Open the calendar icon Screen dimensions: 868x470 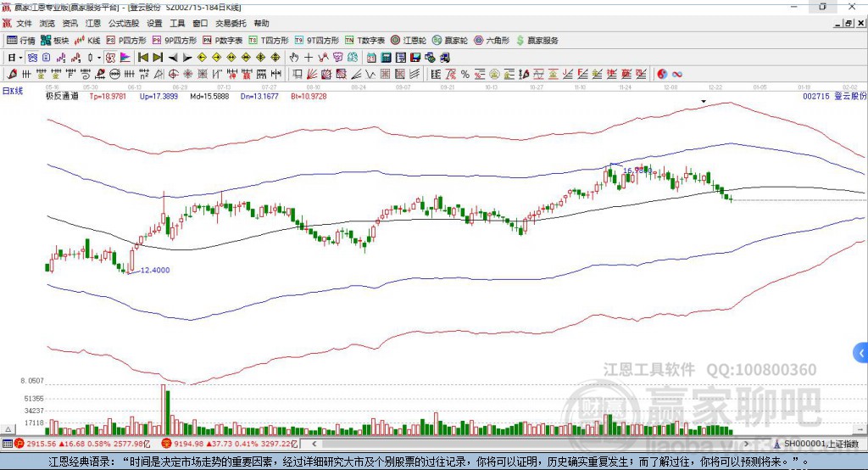click(371, 58)
